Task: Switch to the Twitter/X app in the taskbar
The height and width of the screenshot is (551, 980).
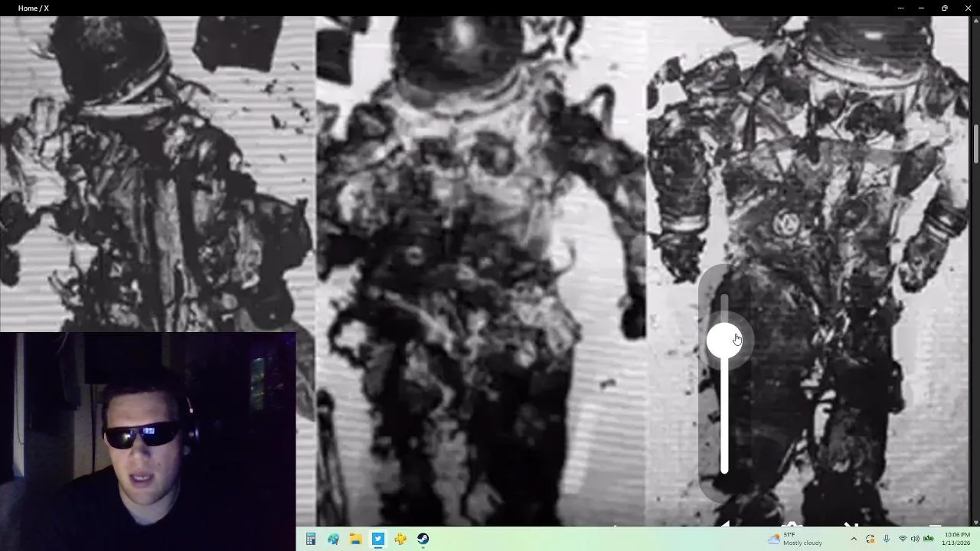Action: pyautogui.click(x=378, y=539)
